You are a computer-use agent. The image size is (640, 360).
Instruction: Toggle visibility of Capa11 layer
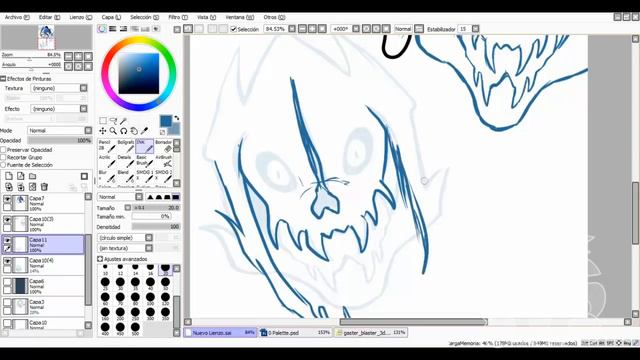(7, 240)
